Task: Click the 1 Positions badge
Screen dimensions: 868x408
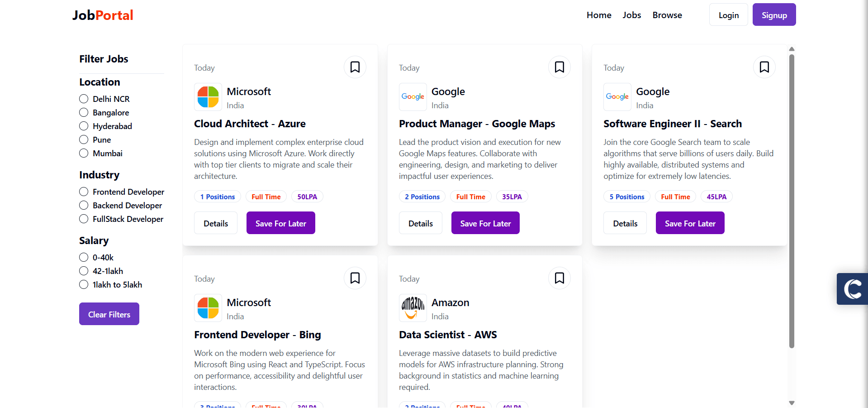Action: click(218, 197)
